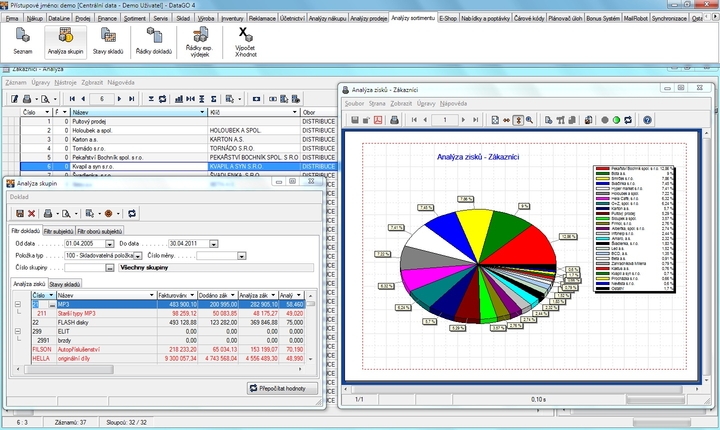
Task: Click red pie slice in chart
Action: 523,246
